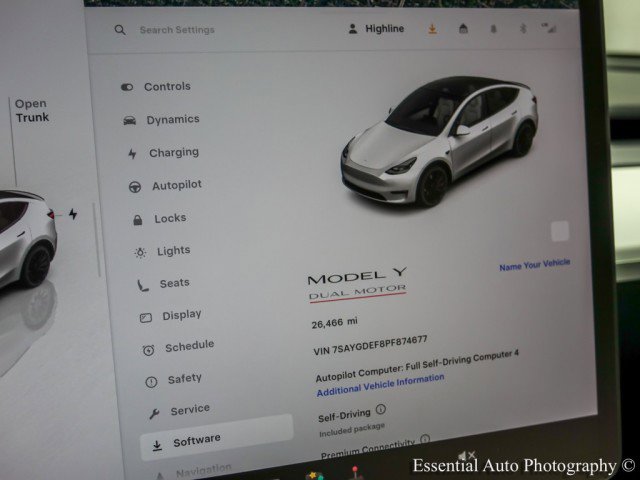This screenshot has width=640, height=480.
Task: Click the notification bell icon
Action: (x=493, y=29)
